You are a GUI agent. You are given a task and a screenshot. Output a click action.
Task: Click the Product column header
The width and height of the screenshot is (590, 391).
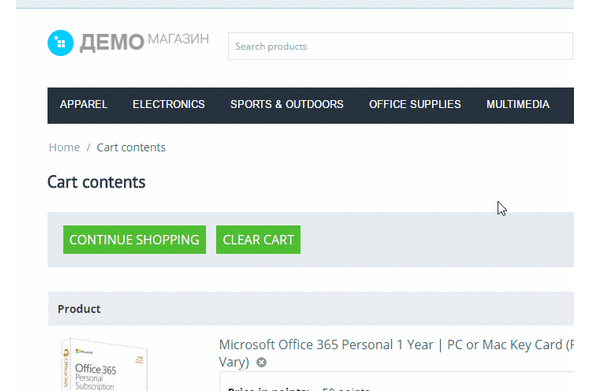click(79, 309)
